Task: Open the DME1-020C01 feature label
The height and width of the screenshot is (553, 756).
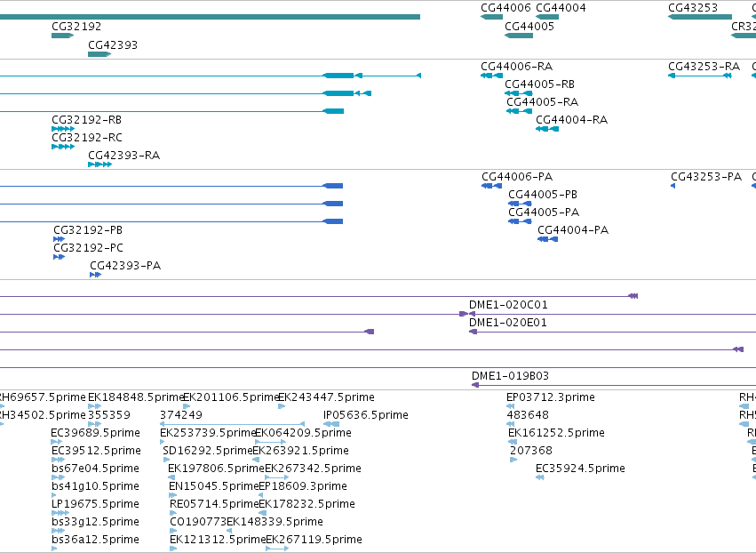Action: coord(508,304)
